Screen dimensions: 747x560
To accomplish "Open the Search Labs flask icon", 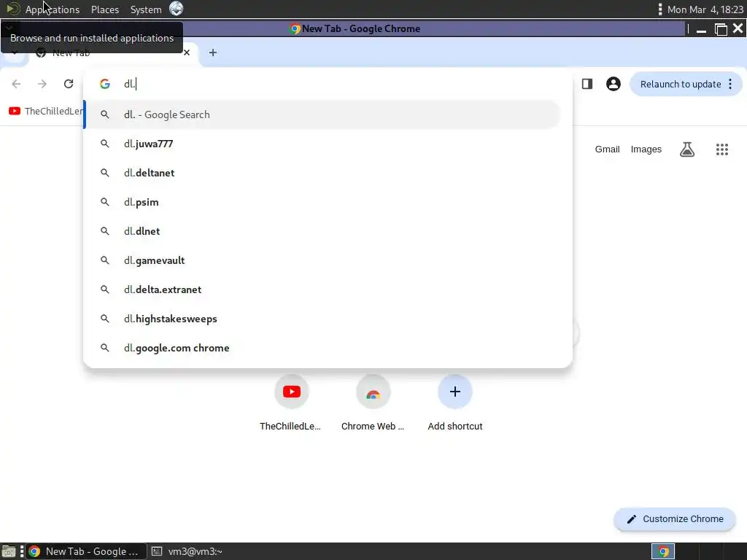I will [687, 149].
